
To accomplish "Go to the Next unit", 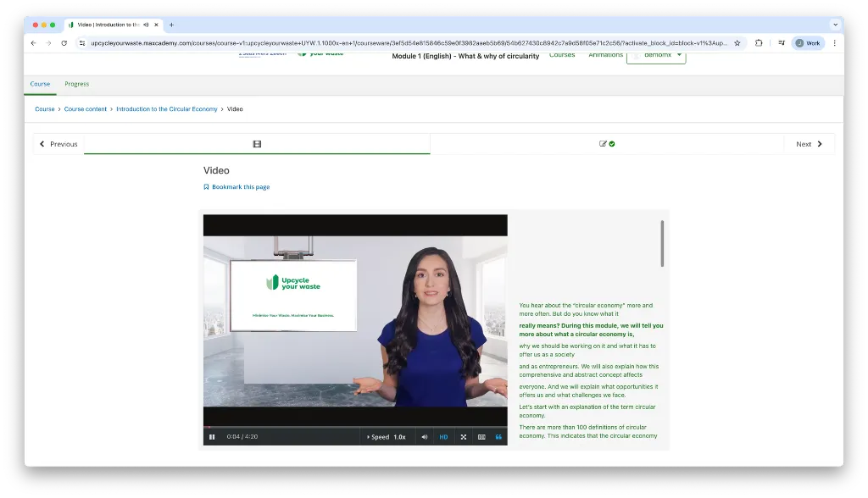I will [x=809, y=144].
